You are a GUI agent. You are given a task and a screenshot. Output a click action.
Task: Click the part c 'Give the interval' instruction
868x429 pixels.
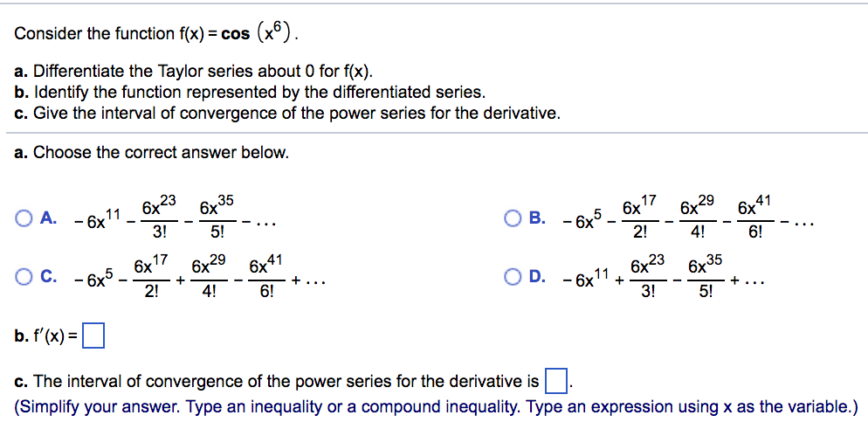pos(288,113)
